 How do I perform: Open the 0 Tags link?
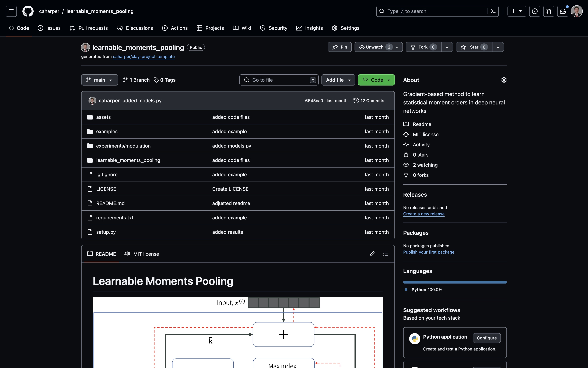[165, 80]
